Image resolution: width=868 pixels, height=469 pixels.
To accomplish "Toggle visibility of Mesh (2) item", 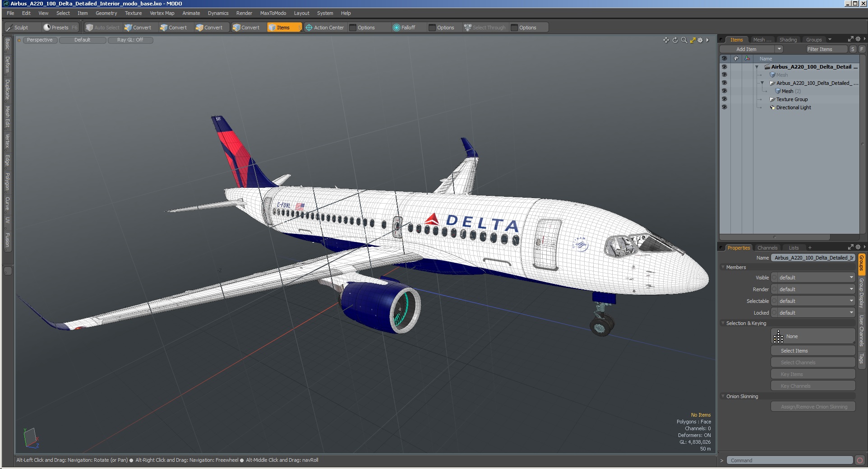I will (724, 91).
